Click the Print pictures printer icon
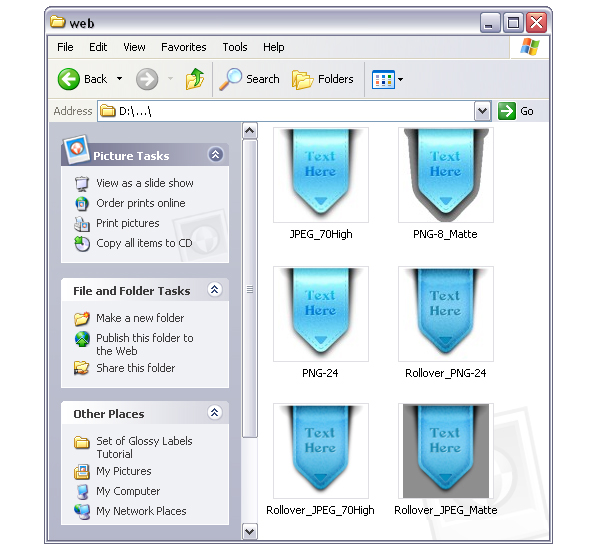The width and height of the screenshot is (600, 550). (x=82, y=224)
